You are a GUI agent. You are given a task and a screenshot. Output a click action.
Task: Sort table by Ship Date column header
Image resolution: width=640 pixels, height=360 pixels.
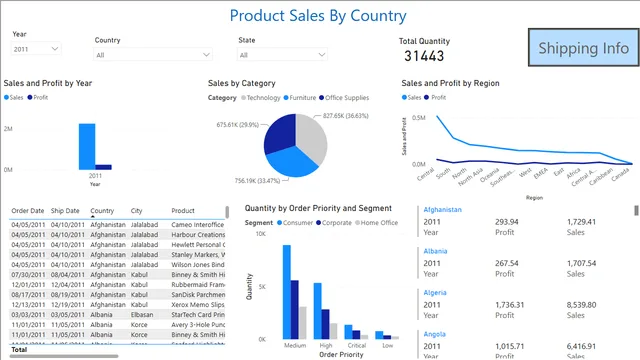(x=65, y=211)
